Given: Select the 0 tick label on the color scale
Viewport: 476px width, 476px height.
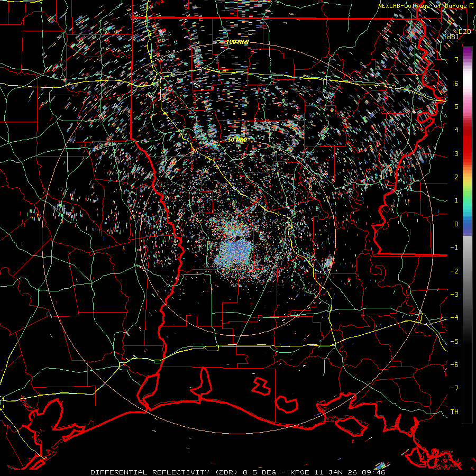Looking at the screenshot, I should [456, 224].
